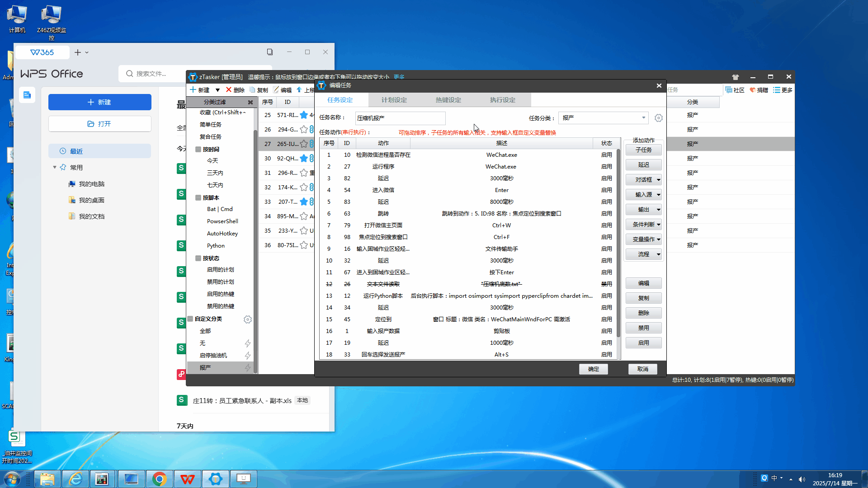Collapse the 按状态 filter group
Viewport: 868px width, 488px height.
198,258
